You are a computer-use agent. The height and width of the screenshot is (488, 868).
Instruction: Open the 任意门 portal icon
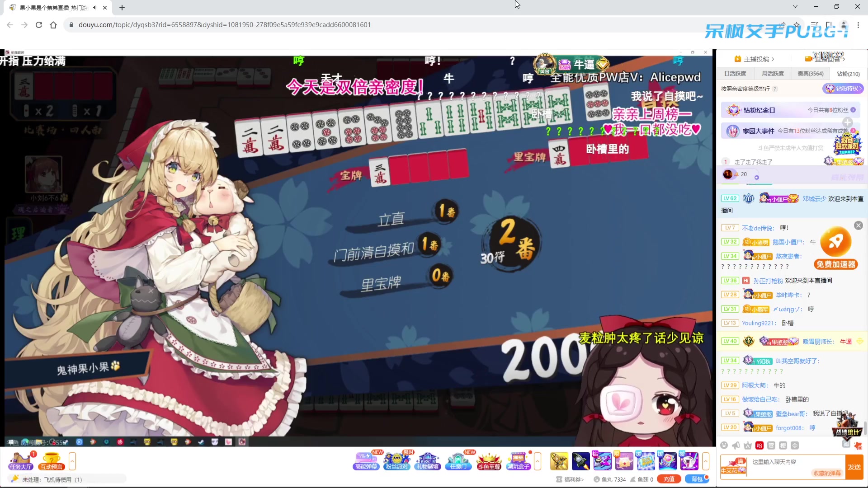click(458, 461)
